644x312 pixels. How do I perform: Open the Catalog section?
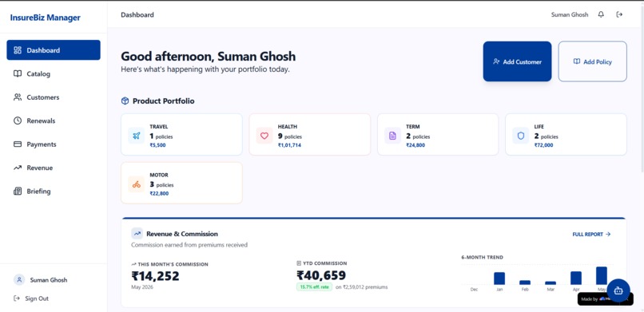point(54,73)
